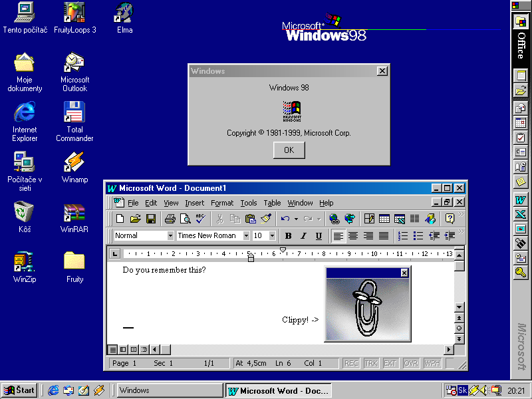Toggle Italic formatting
The image size is (532, 399).
coord(304,236)
